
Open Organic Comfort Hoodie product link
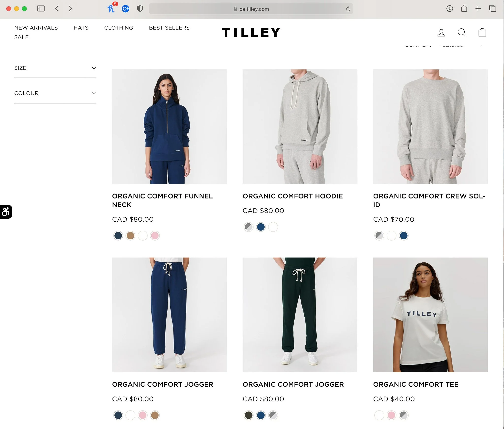[x=293, y=196]
